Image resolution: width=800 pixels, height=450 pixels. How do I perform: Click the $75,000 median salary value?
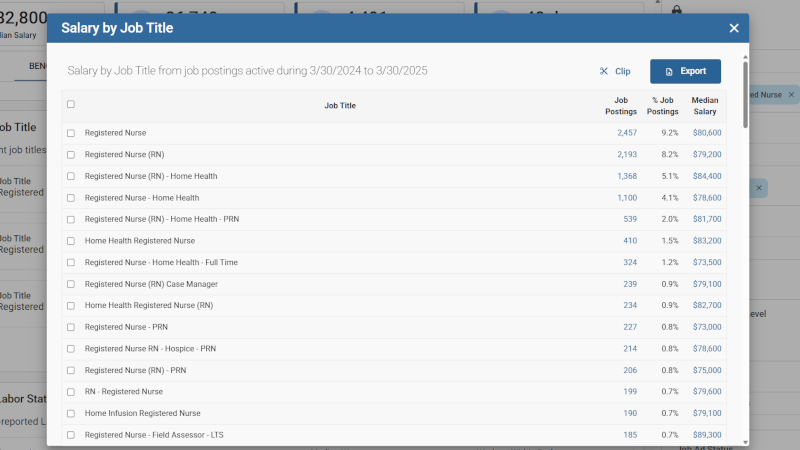coord(707,370)
